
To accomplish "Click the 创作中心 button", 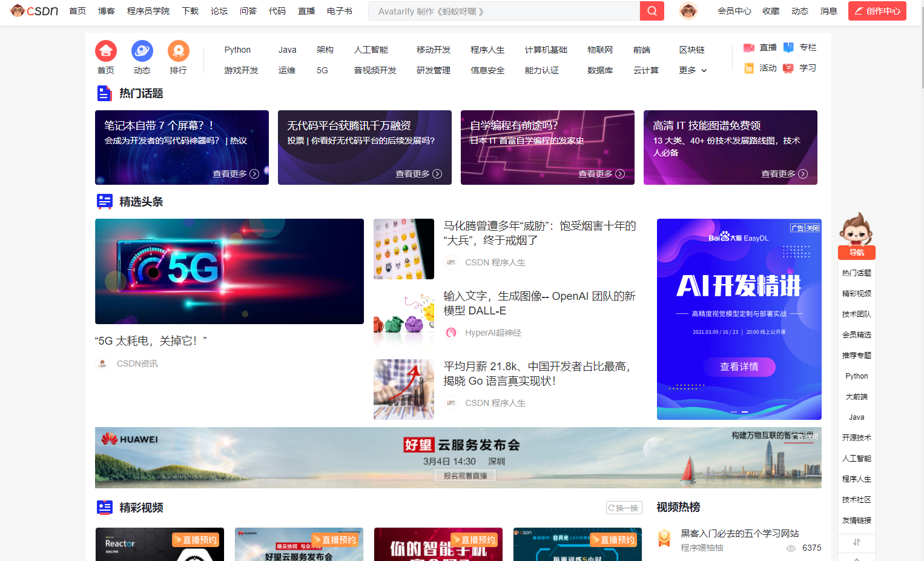I will [877, 11].
